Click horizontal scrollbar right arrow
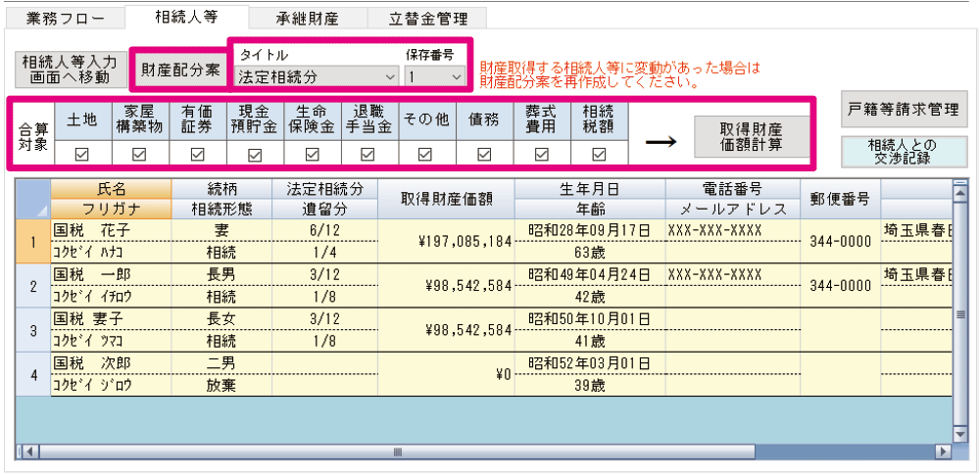 pos(943,451)
